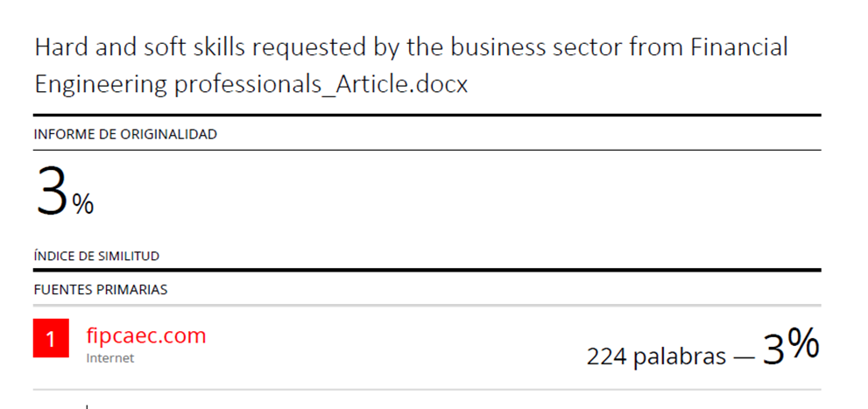This screenshot has width=868, height=409.
Task: Select the 'ÍNDICE DE SIMILITUD' label
Action: point(96,257)
